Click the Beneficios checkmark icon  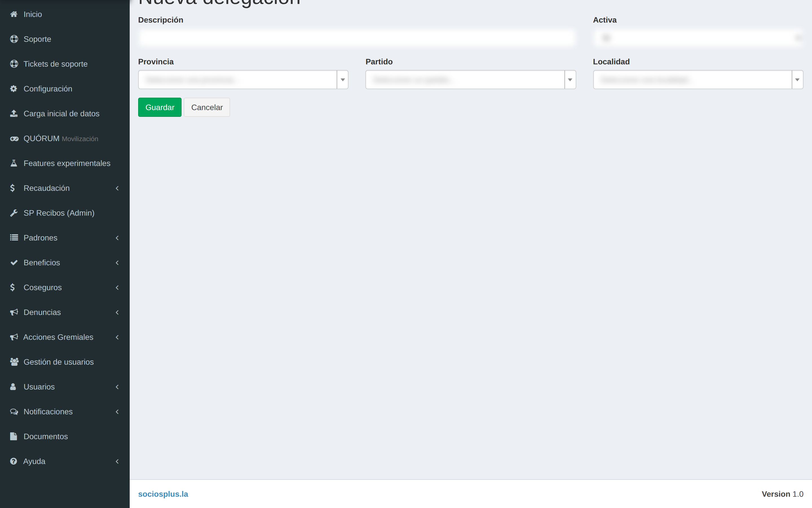pyautogui.click(x=14, y=263)
